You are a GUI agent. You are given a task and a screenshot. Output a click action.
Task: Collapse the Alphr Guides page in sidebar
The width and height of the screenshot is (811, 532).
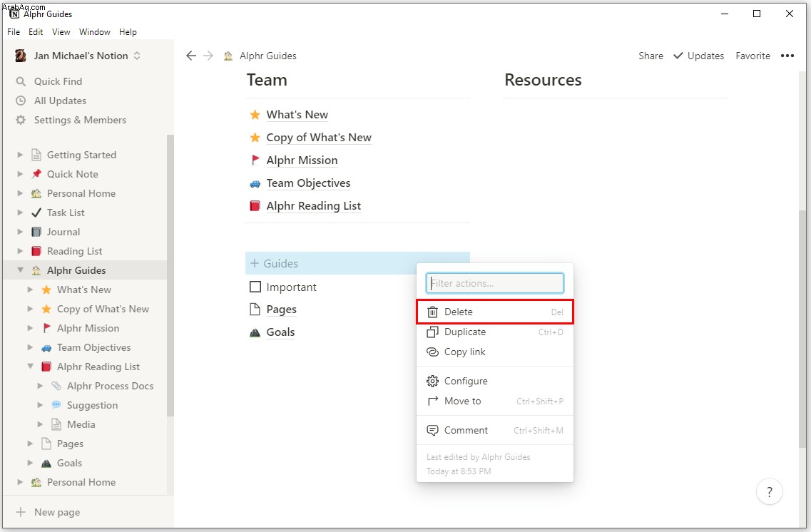pyautogui.click(x=20, y=270)
